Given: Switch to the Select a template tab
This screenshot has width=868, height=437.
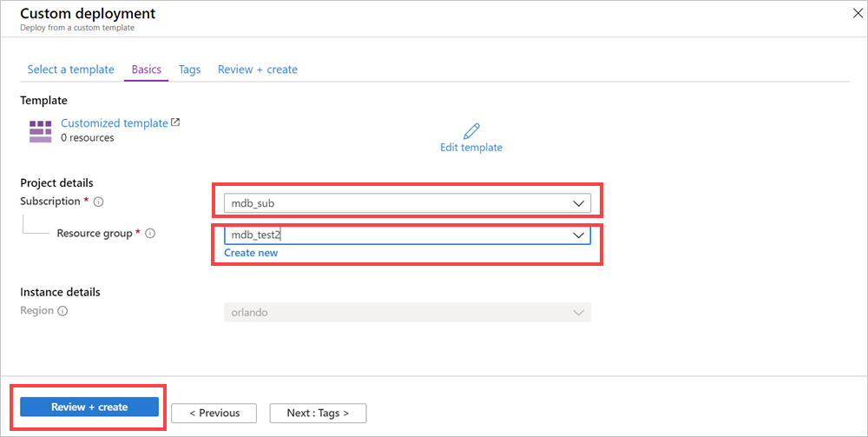Looking at the screenshot, I should [70, 70].
